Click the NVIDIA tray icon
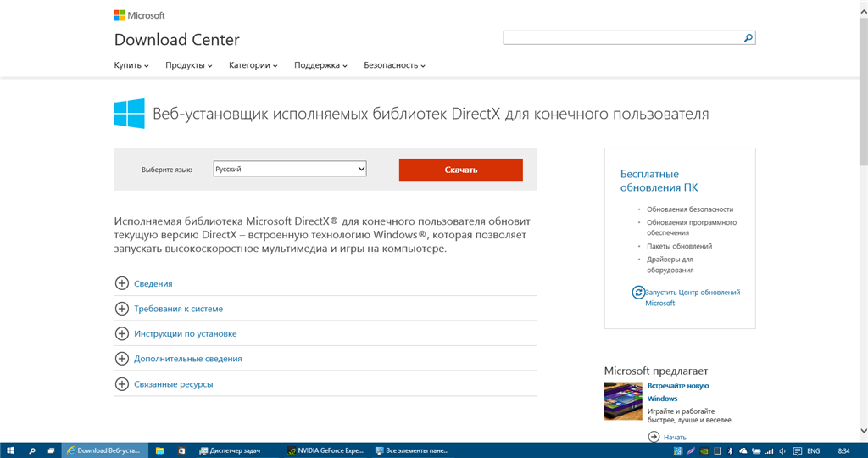The image size is (868, 458). click(x=704, y=451)
